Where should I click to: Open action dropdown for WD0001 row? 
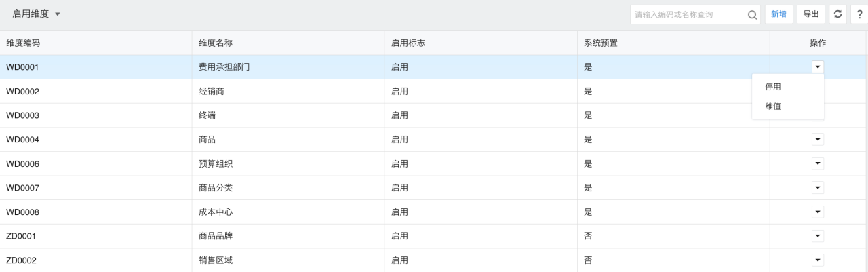[818, 66]
